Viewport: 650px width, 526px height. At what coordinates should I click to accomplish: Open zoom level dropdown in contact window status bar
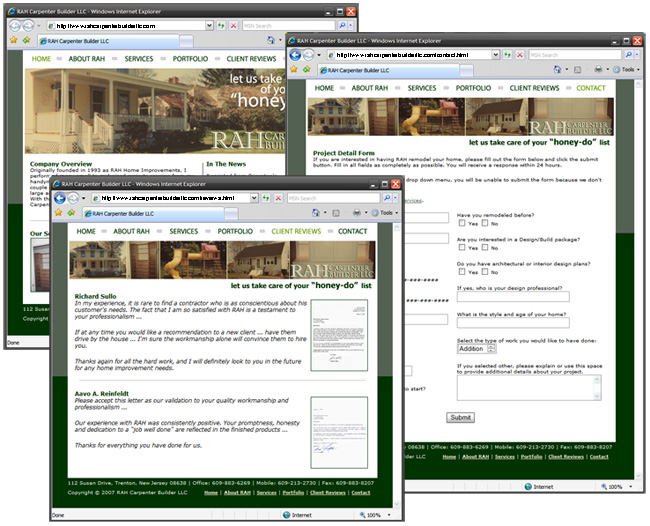tap(631, 487)
